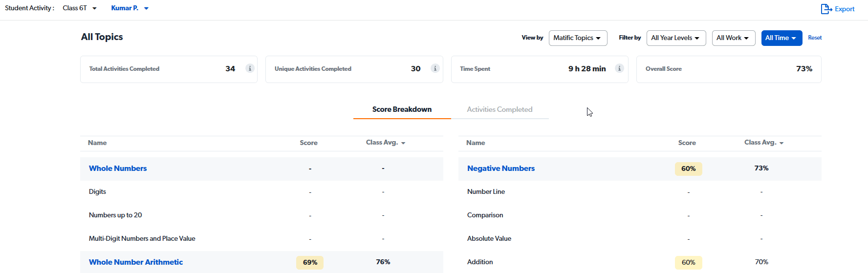The image size is (868, 273).
Task: Sort right table by Class Avg. arrow
Action: coord(781,143)
